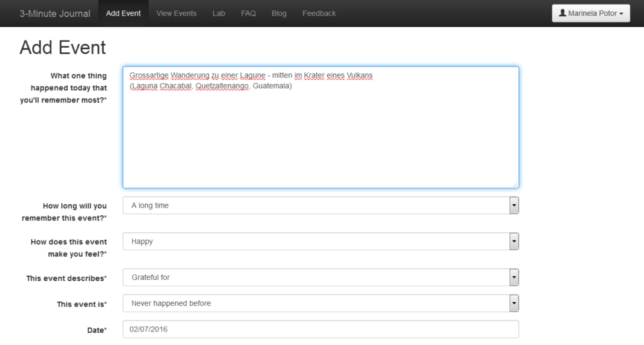The image size is (644, 345).
Task: Open the Lab page
Action: pyautogui.click(x=218, y=14)
